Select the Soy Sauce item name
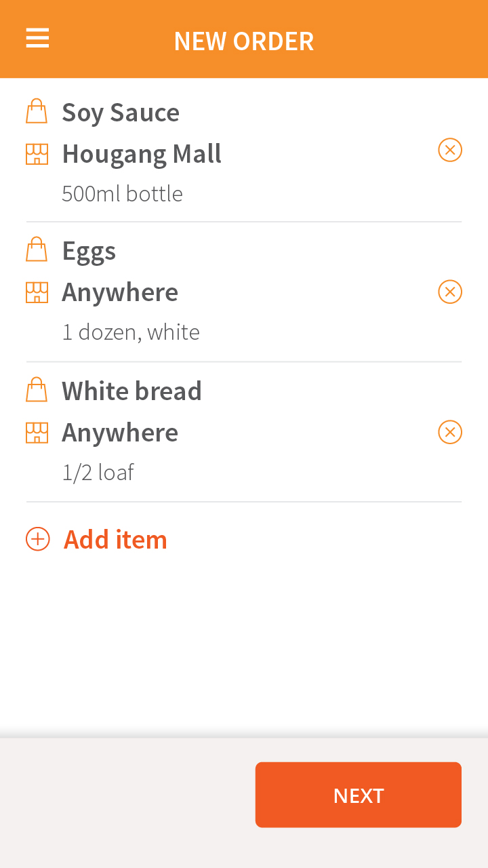This screenshot has height=868, width=488. [121, 113]
